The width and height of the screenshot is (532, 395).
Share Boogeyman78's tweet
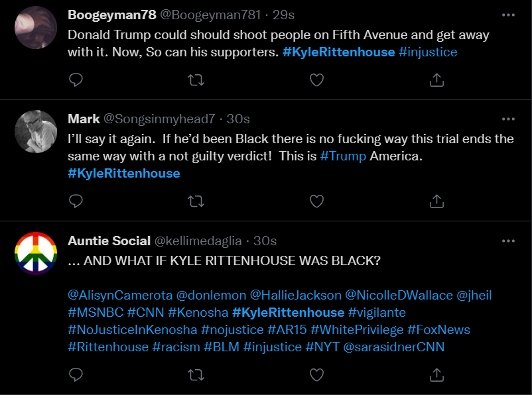(436, 80)
